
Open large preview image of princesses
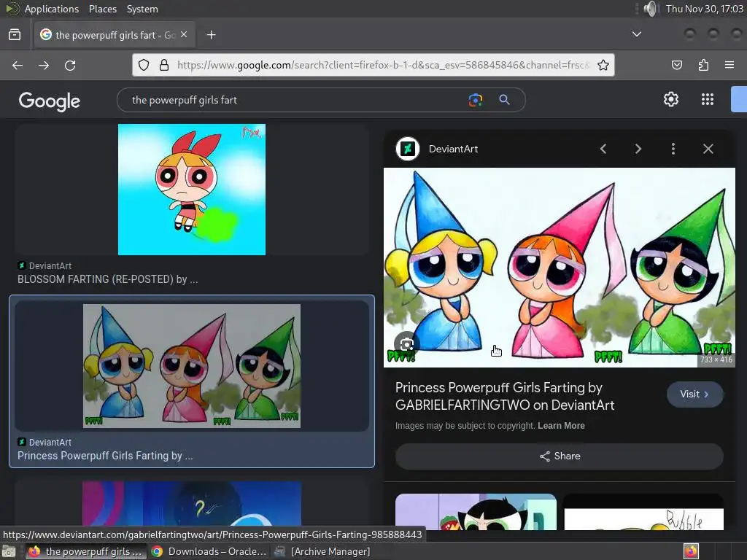pos(560,267)
